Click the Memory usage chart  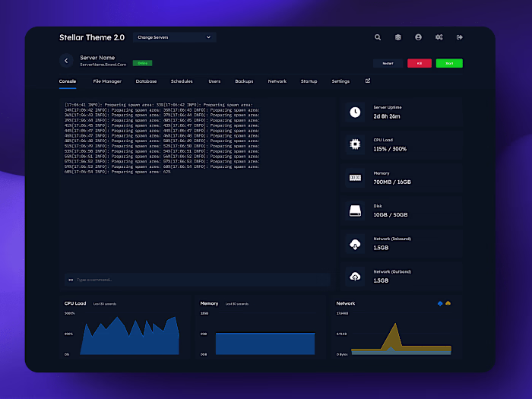[x=265, y=344]
